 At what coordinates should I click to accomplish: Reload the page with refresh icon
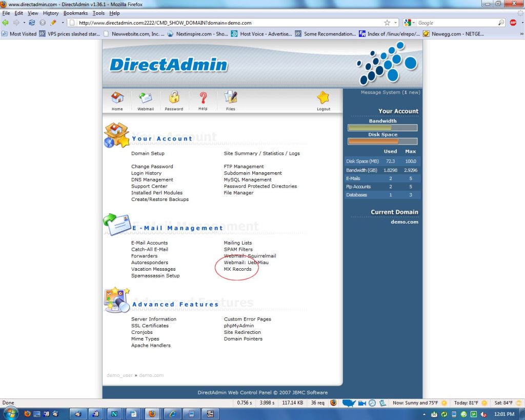pyautogui.click(x=32, y=23)
